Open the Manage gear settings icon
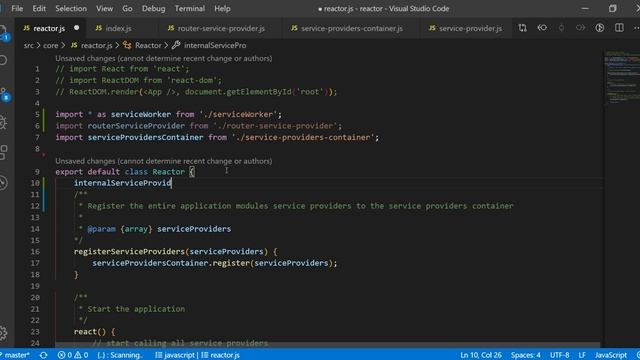The height and width of the screenshot is (360, 640). coord(3,333)
